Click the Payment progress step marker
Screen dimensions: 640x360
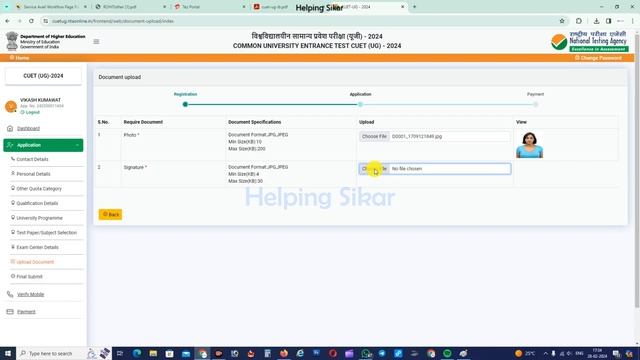pyautogui.click(x=536, y=104)
